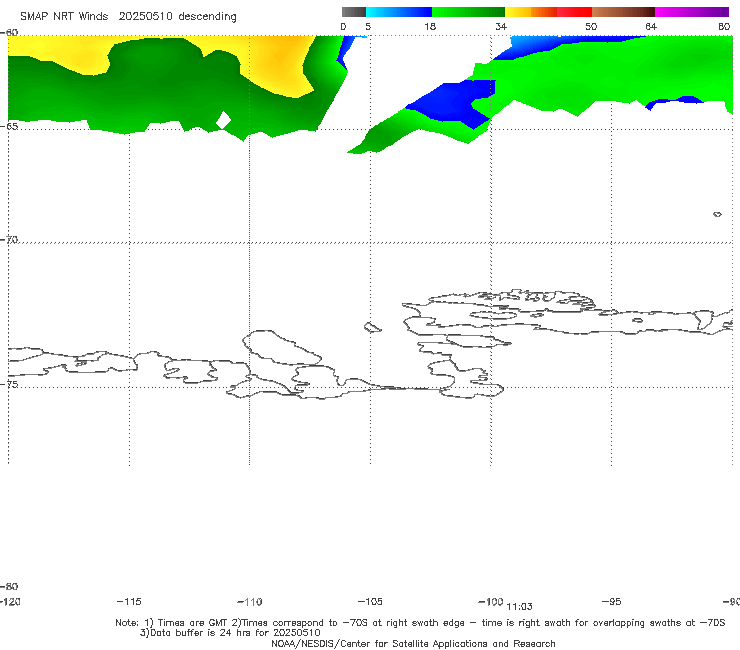This screenshot has width=740, height=650.
Task: Pick the cyan-to-blue segment of the colorbar
Action: pos(399,12)
